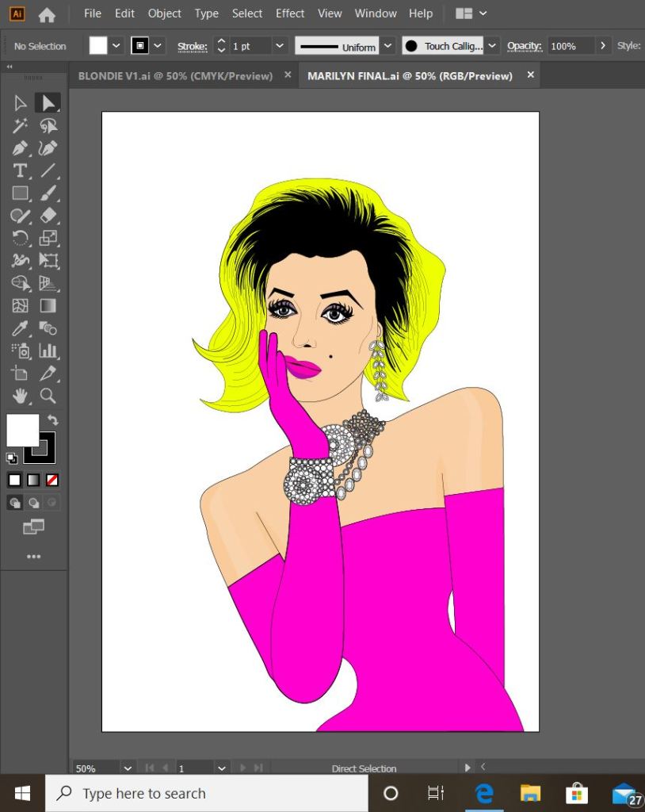Click the Opacity label link

[525, 46]
